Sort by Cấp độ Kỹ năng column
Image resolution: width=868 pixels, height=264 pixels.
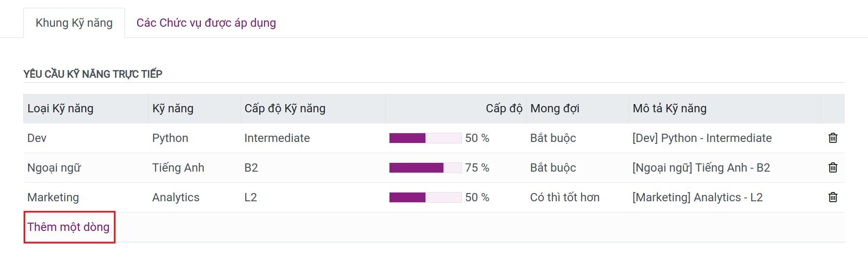285,108
